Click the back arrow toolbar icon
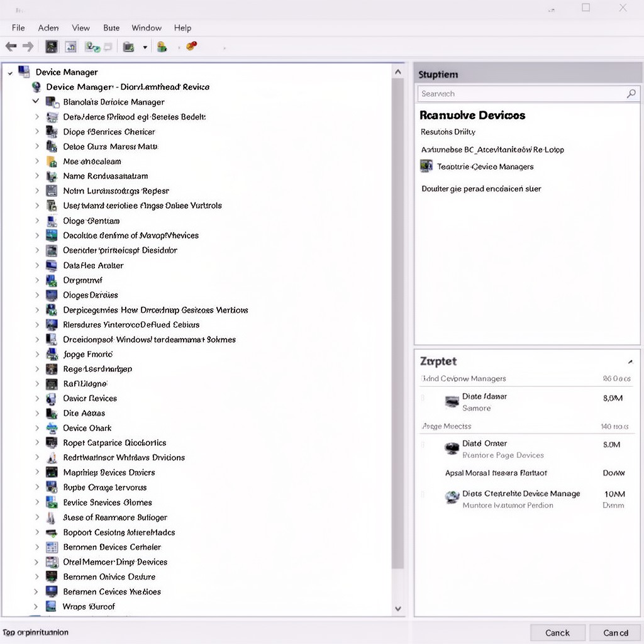Screen dimensions: 644x644 pyautogui.click(x=11, y=47)
